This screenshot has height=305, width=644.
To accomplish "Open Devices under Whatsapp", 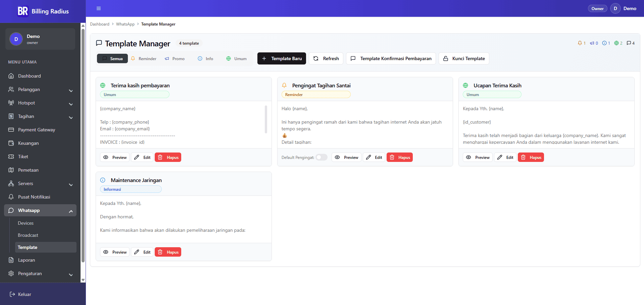I will click(46, 223).
